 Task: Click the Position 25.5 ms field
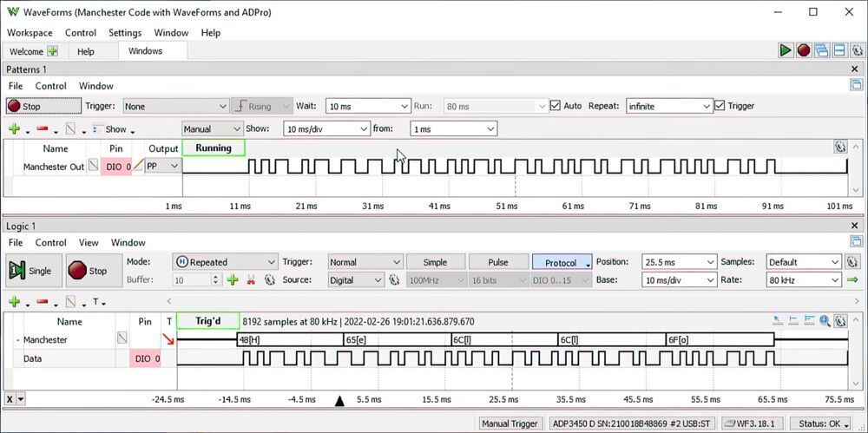679,262
